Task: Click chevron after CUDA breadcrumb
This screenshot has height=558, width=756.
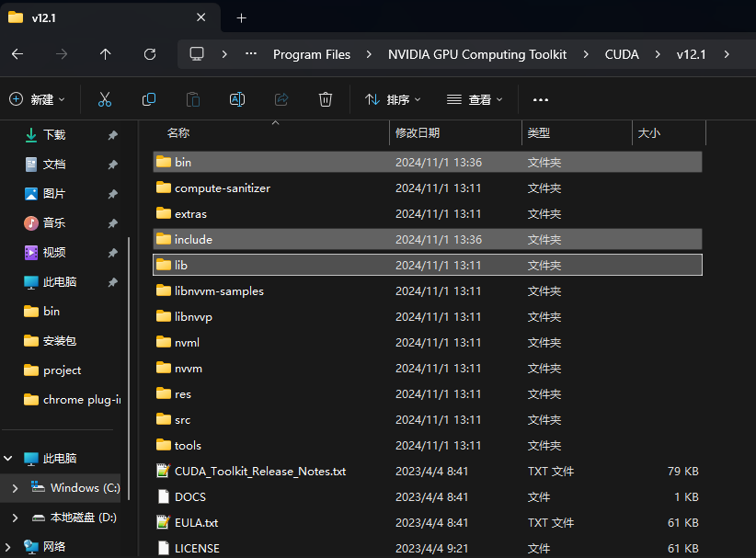Action: [x=658, y=54]
